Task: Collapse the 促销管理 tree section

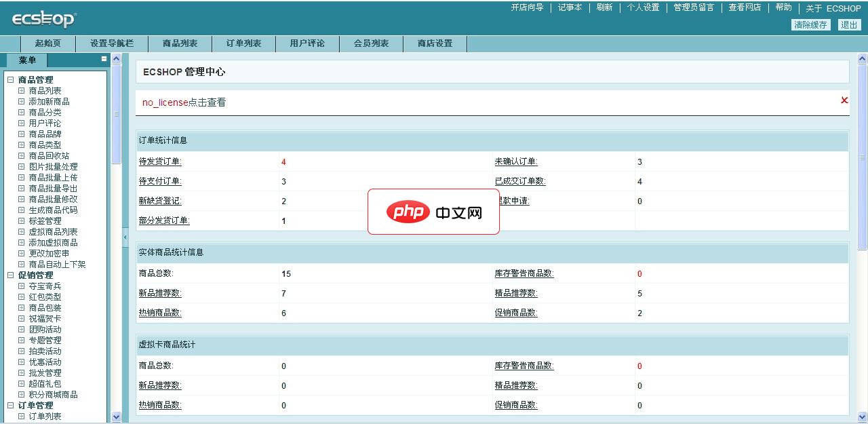Action: (9, 275)
